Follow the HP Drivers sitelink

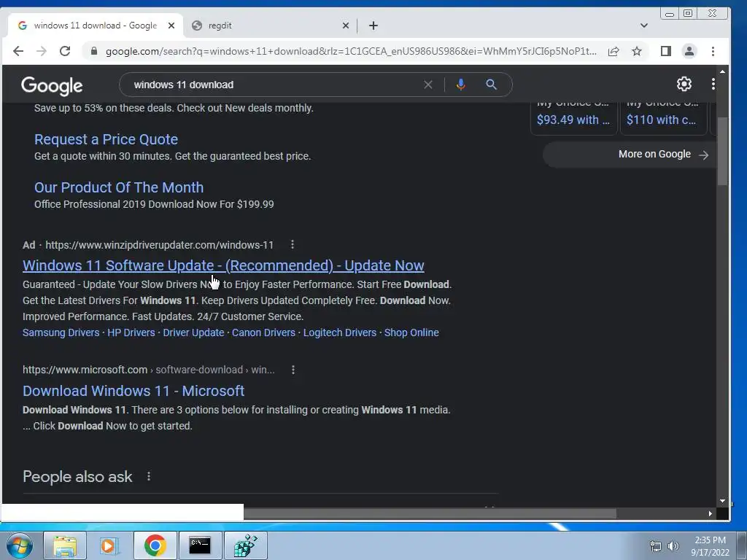tap(131, 332)
